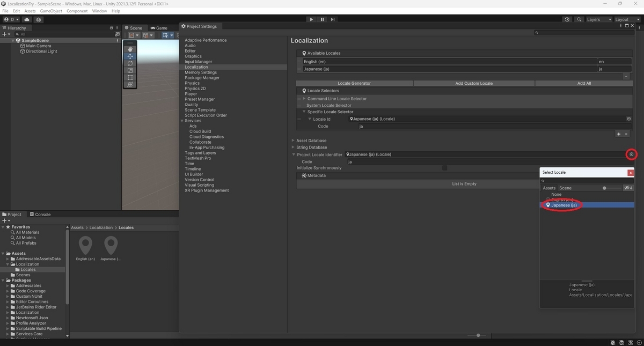Click the minus button under Locale Selectors

tap(626, 134)
